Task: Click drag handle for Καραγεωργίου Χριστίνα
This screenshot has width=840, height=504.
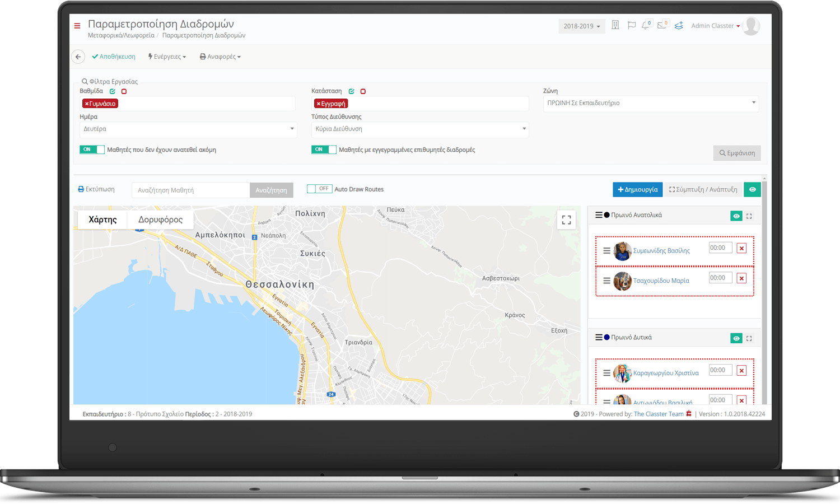Action: click(x=606, y=373)
